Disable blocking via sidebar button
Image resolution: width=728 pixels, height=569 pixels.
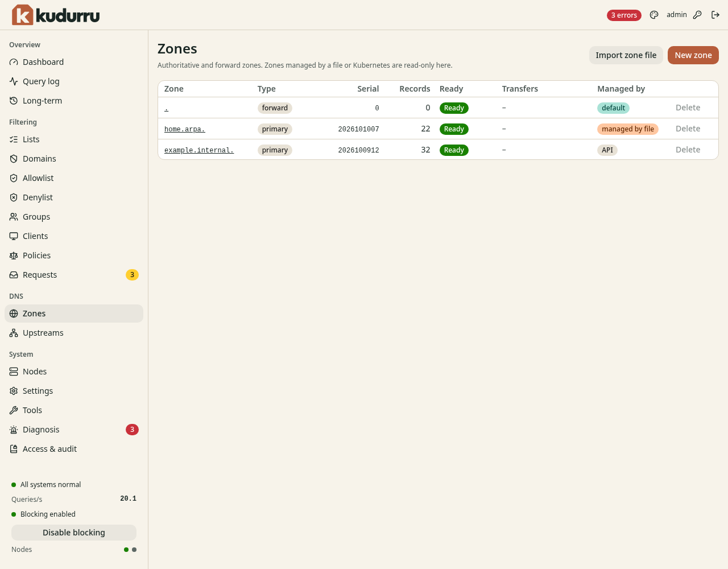[x=74, y=533]
